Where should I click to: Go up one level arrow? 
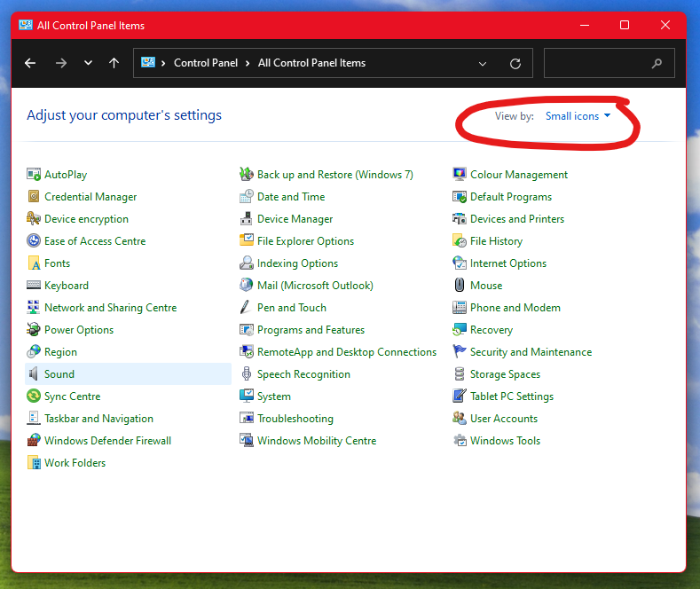coord(114,63)
